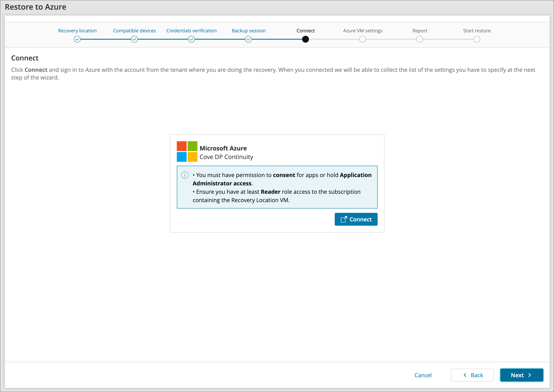The height and width of the screenshot is (392, 554).
Task: Return to the Backup session step label
Action: (x=248, y=31)
